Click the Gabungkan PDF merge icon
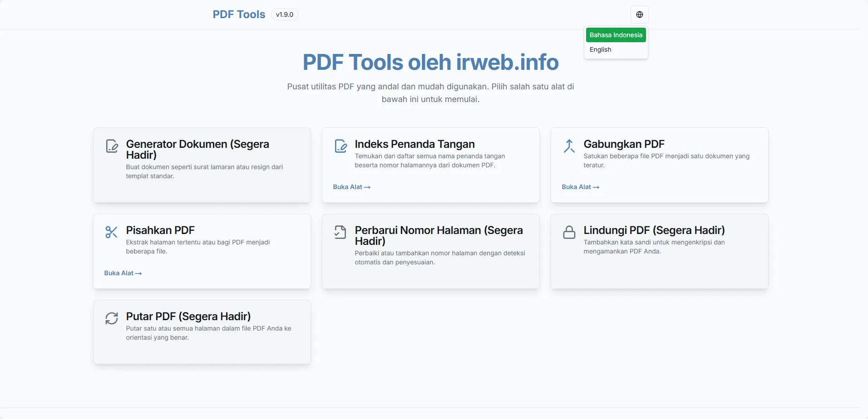 (x=569, y=146)
